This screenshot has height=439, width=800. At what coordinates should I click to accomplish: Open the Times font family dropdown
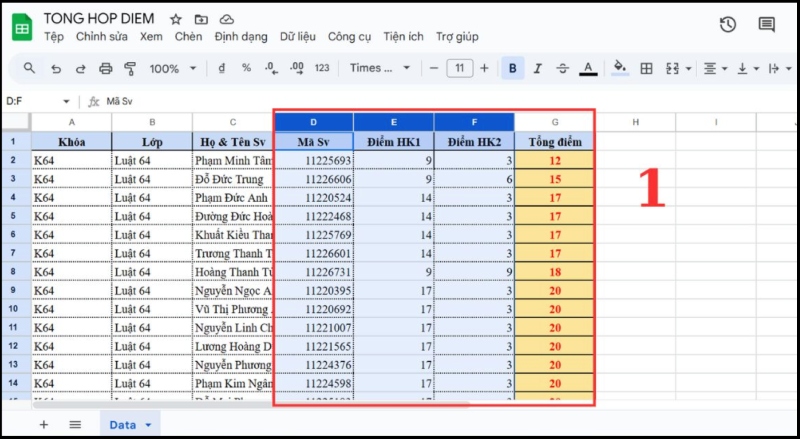coord(380,68)
